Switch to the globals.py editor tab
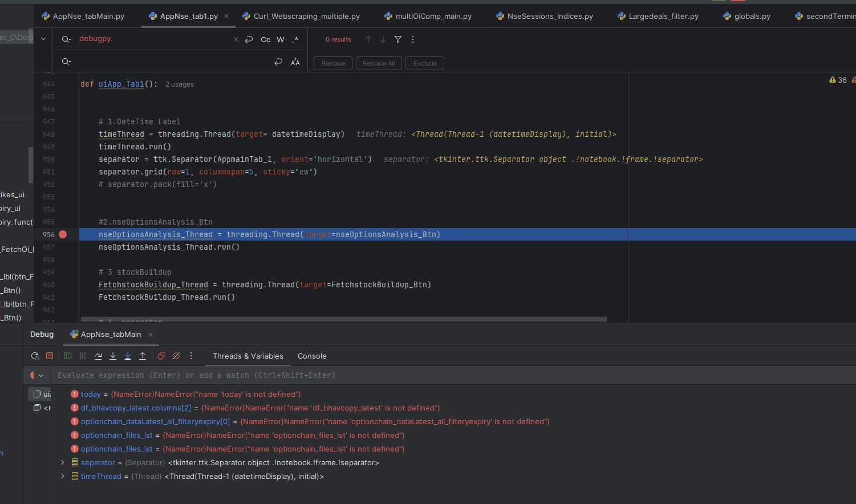Viewport: 856px width, 504px height. [752, 16]
